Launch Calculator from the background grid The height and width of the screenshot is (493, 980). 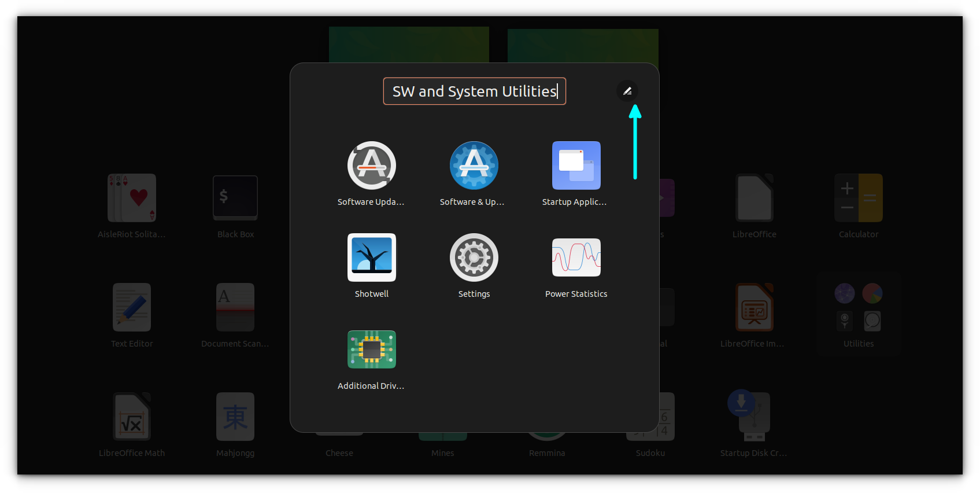coord(859,198)
